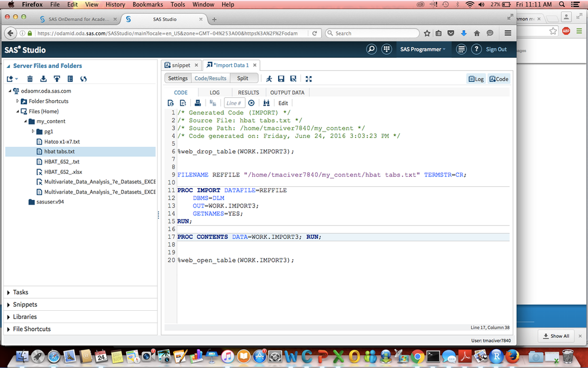
Task: Toggle the Log view button
Action: pos(475,79)
